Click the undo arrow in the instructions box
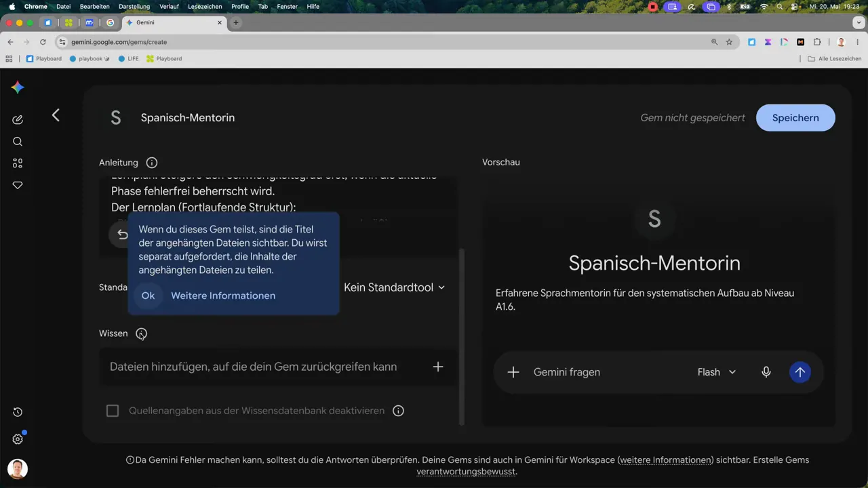Image resolution: width=868 pixels, height=488 pixels. [x=122, y=235]
